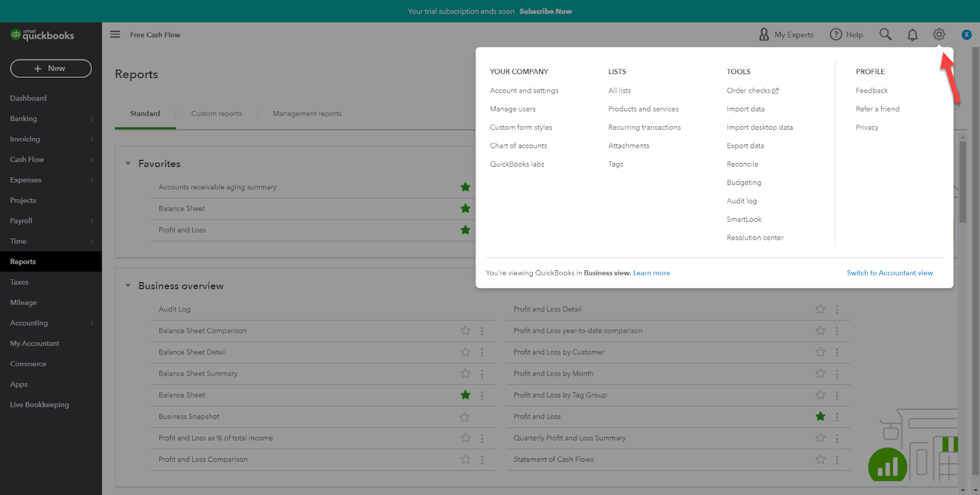Switch to the Management reports tab
980x495 pixels.
tap(307, 113)
